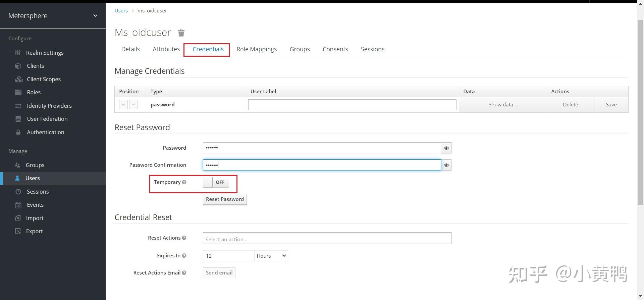644x300 pixels.
Task: Open the Reset Actions selector
Action: 327,238
